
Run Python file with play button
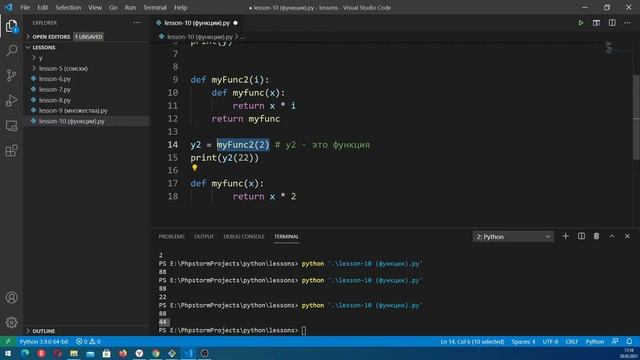[x=580, y=23]
